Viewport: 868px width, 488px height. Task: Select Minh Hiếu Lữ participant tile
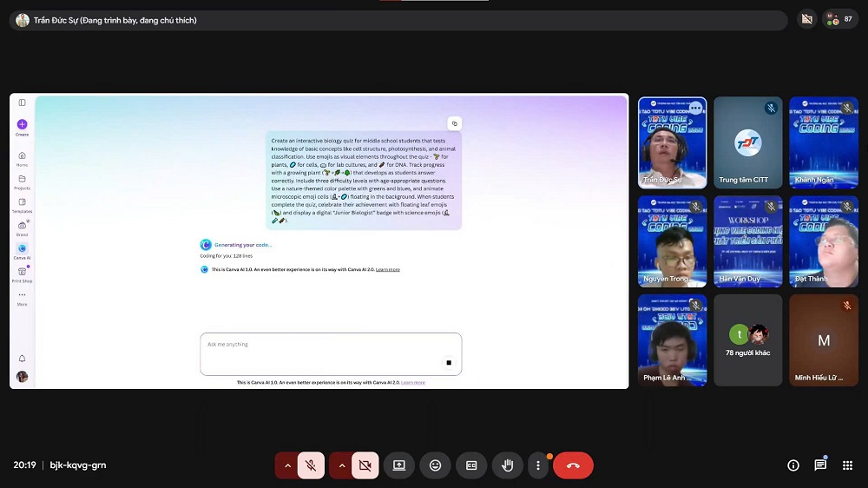[824, 340]
